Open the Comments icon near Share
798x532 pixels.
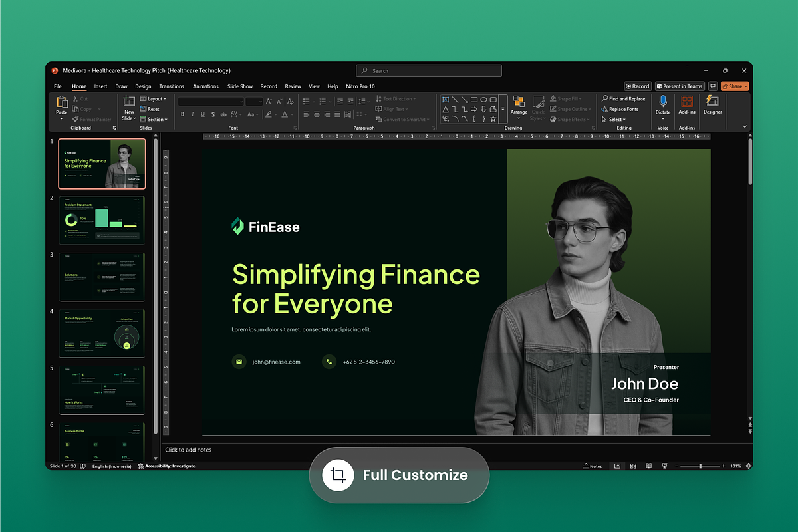(x=713, y=86)
